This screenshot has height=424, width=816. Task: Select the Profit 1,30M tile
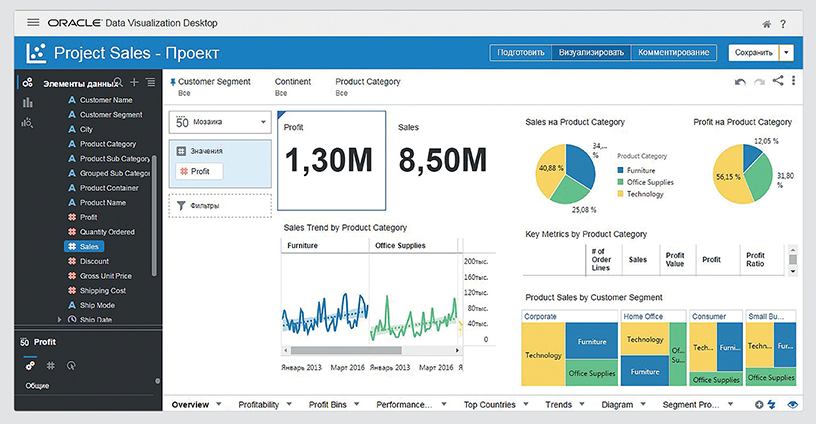pos(332,160)
